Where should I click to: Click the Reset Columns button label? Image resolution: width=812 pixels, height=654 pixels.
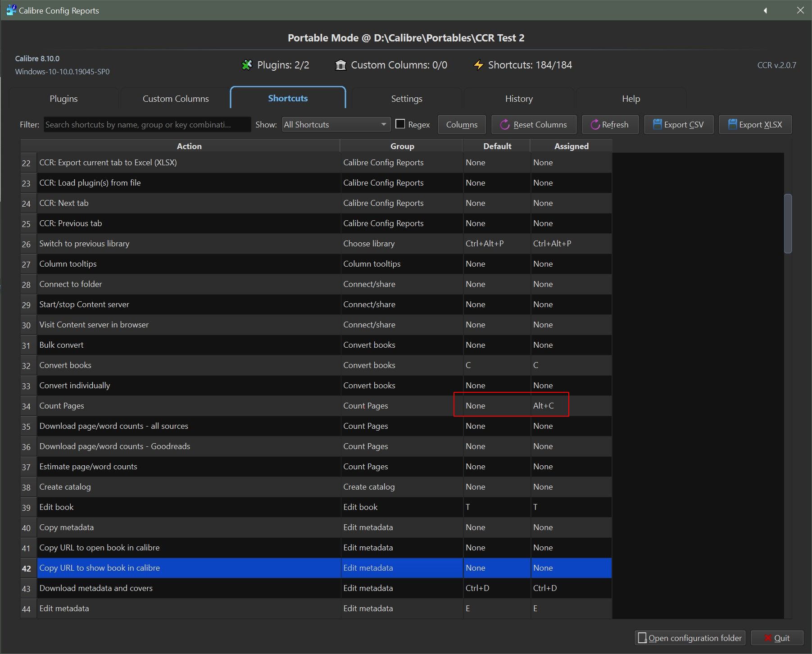[x=540, y=125]
